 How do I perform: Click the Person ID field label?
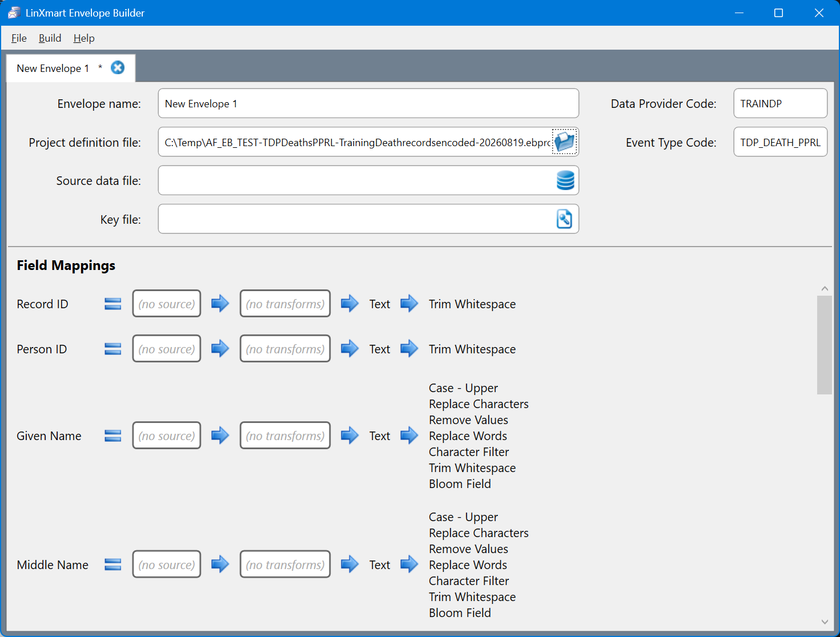click(42, 349)
